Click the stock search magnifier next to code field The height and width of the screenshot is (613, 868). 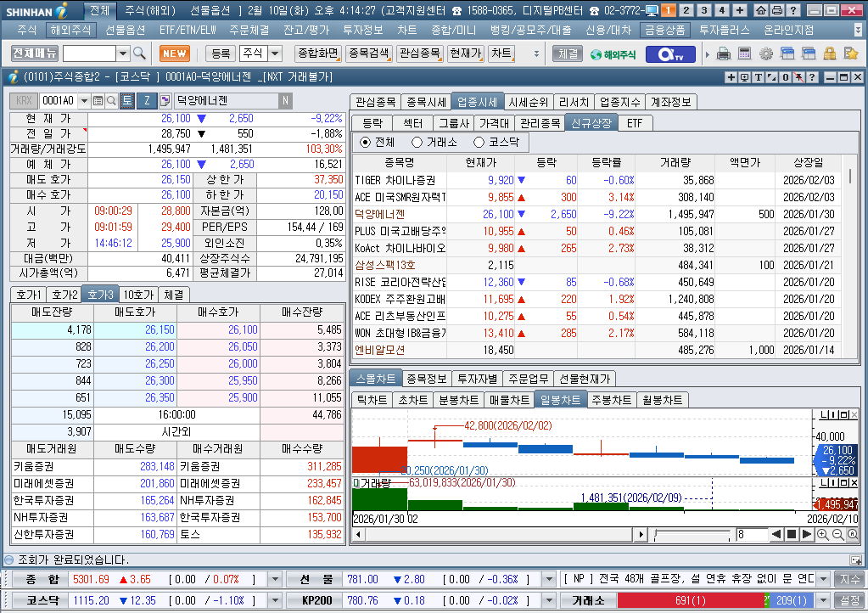point(111,101)
